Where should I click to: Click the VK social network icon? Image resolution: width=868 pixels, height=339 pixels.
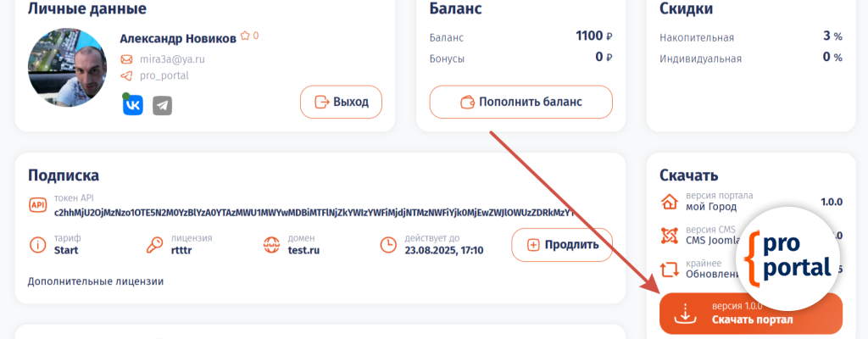133,105
